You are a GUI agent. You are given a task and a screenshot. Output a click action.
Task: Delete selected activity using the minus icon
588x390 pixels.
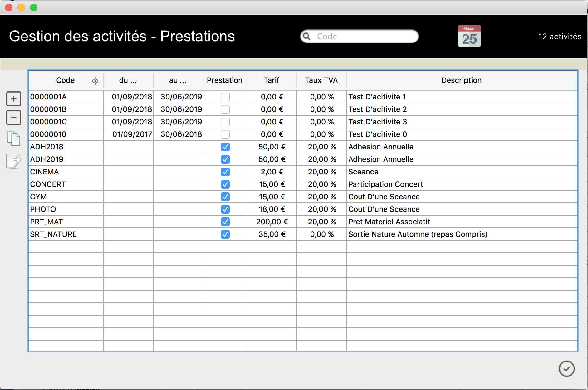(13, 117)
